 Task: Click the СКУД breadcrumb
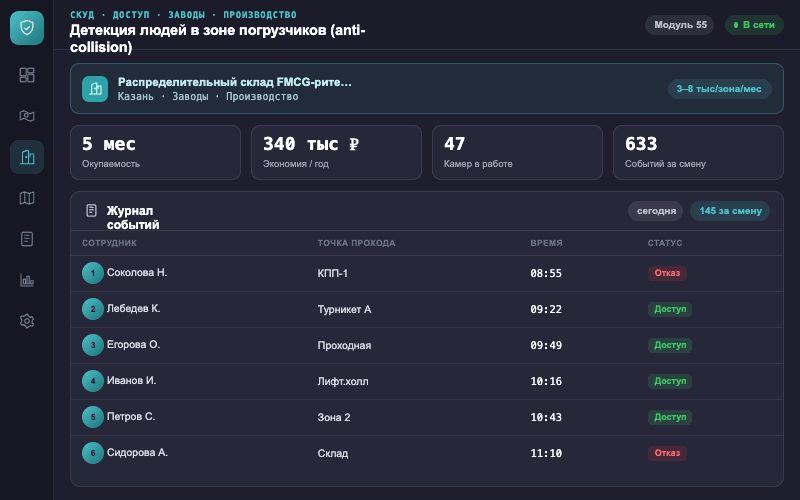pyautogui.click(x=82, y=14)
